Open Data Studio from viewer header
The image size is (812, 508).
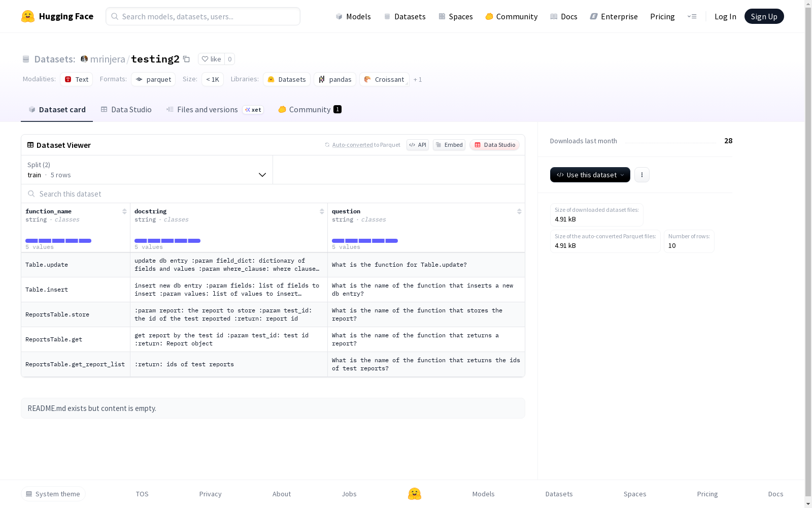[x=495, y=145]
